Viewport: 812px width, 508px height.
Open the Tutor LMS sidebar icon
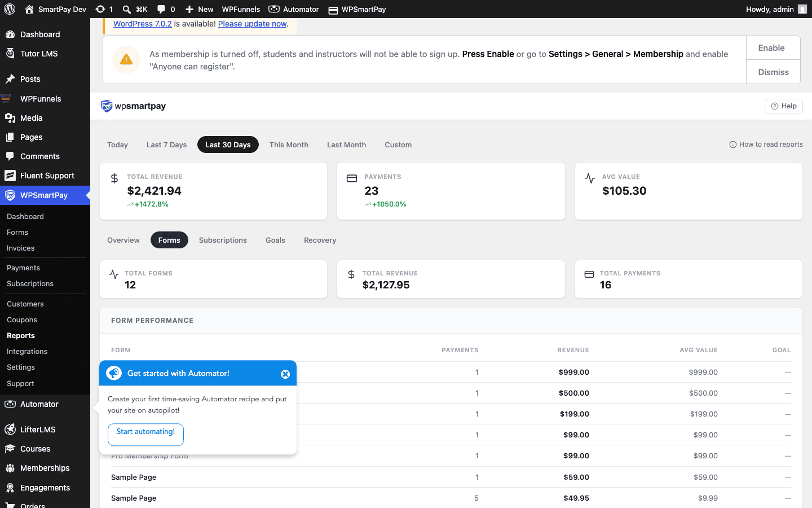[x=10, y=54]
